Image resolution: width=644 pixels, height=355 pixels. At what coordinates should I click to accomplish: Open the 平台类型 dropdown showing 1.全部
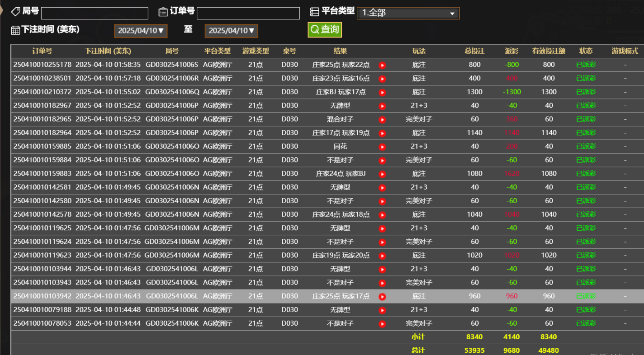[408, 13]
